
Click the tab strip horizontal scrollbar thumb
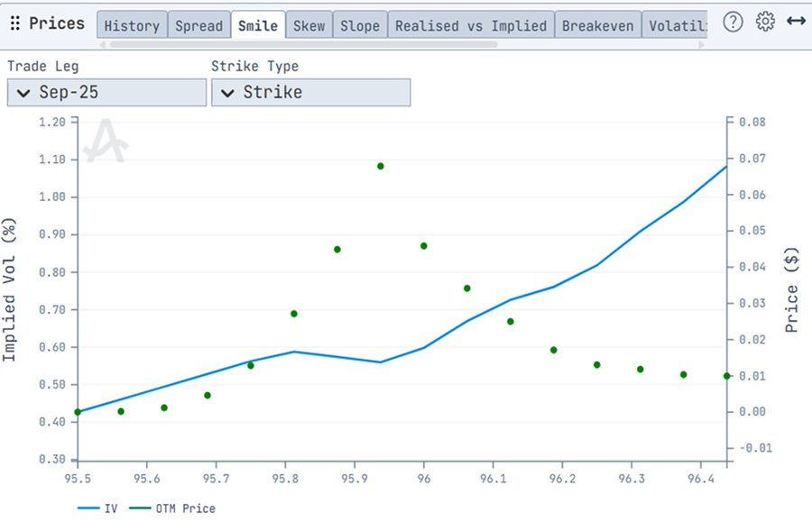click(x=304, y=44)
